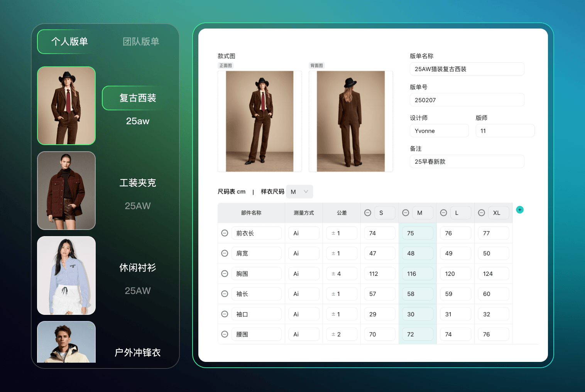Select the outdoor jacket model thumbnail
The image size is (585, 392).
[66, 342]
